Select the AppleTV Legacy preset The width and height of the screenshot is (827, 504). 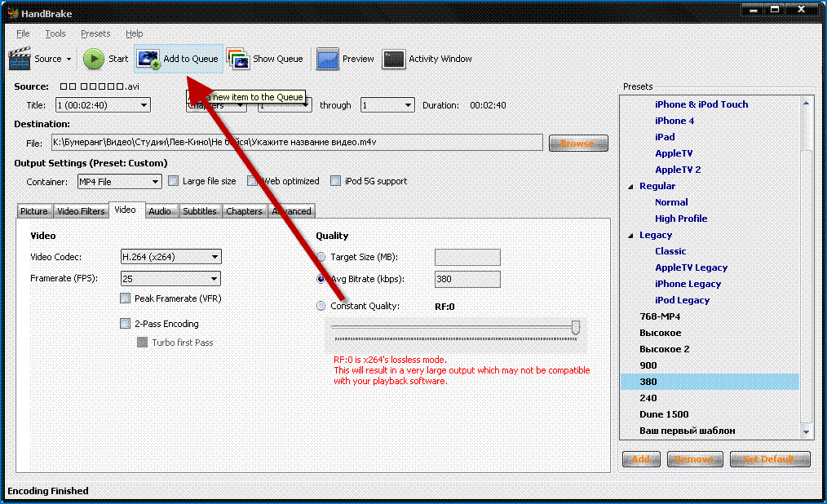(x=691, y=267)
